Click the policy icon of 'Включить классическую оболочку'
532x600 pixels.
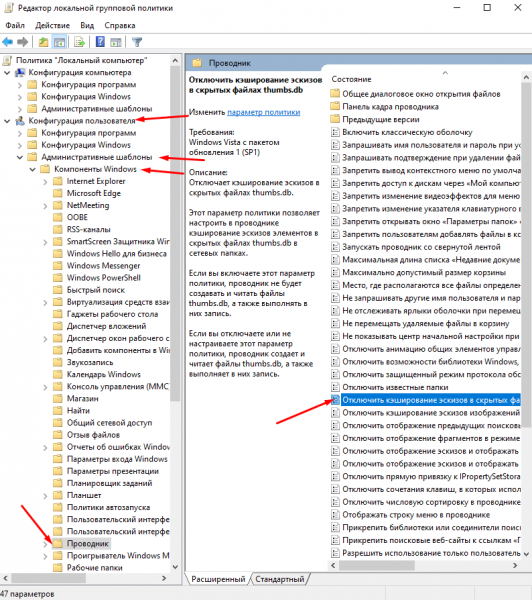pyautogui.click(x=335, y=132)
